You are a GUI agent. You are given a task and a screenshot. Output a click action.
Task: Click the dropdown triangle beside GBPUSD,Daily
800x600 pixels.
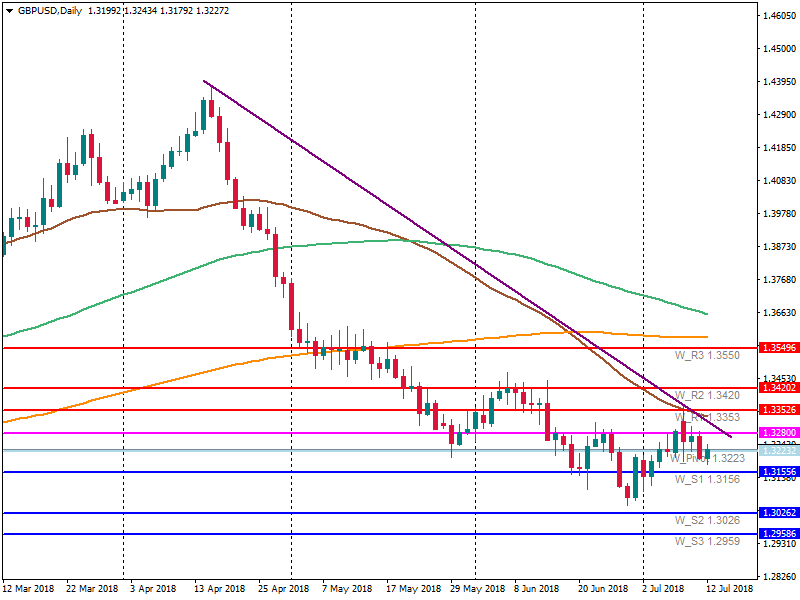pyautogui.click(x=10, y=12)
